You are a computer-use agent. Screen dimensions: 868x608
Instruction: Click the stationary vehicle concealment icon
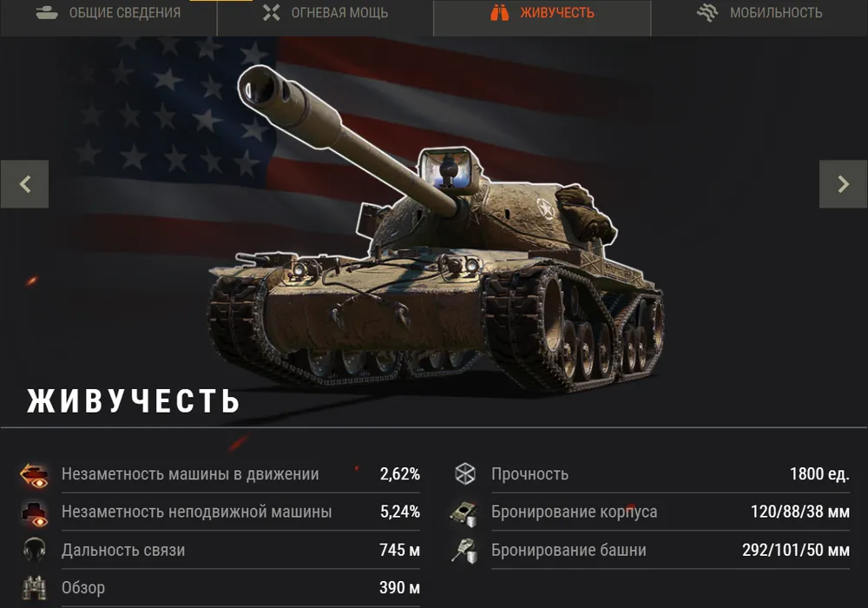pyautogui.click(x=35, y=514)
